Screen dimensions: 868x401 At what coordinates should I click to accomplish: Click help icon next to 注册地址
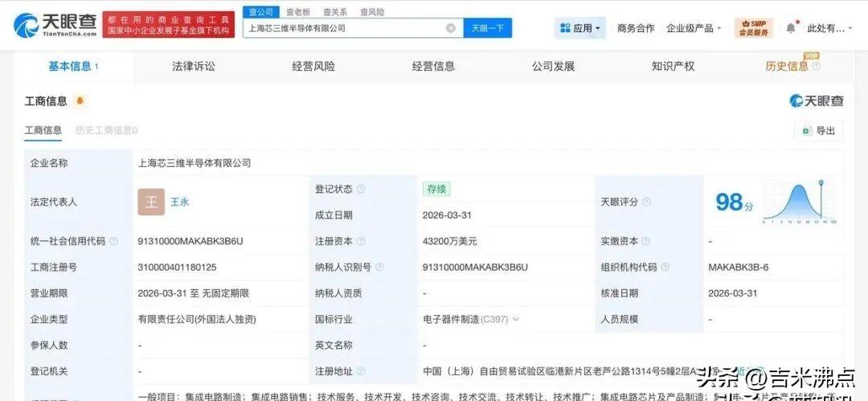361,371
